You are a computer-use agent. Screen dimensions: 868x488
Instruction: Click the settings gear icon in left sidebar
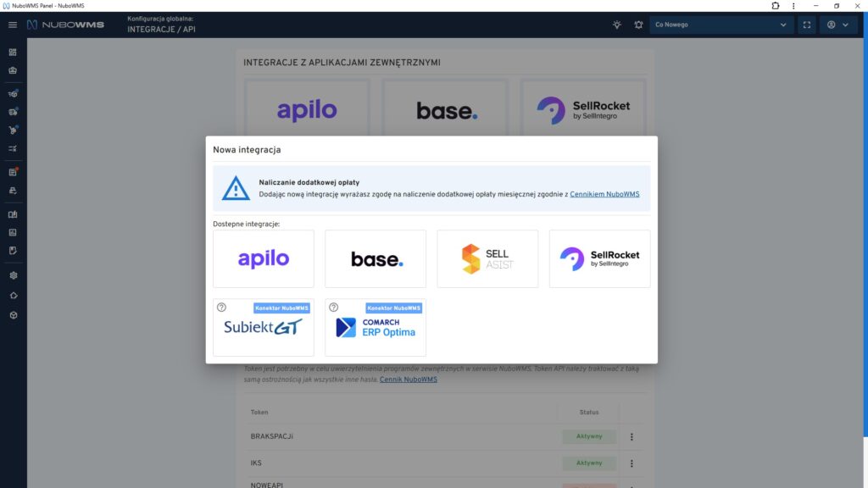point(13,275)
